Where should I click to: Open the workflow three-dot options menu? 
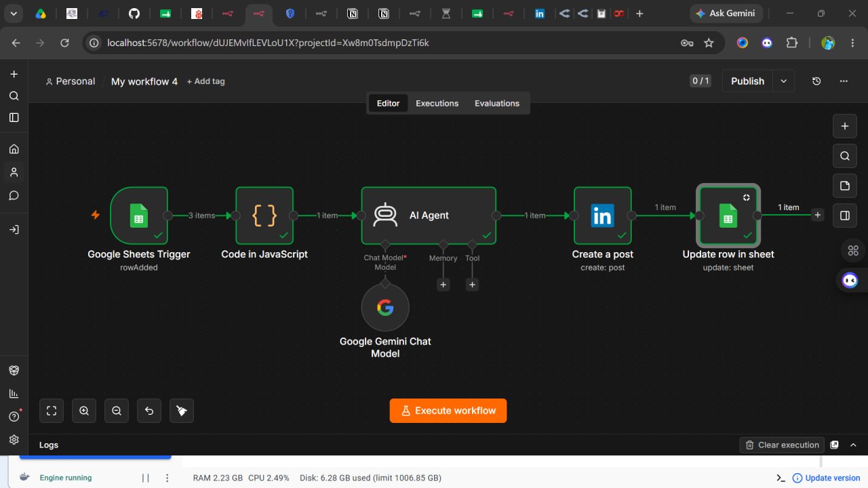844,81
